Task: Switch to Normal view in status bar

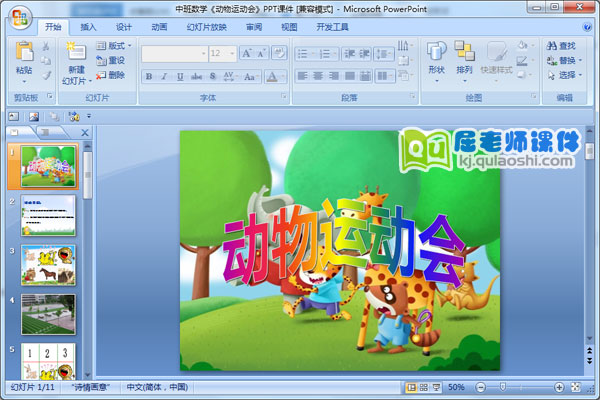Action: pyautogui.click(x=411, y=387)
